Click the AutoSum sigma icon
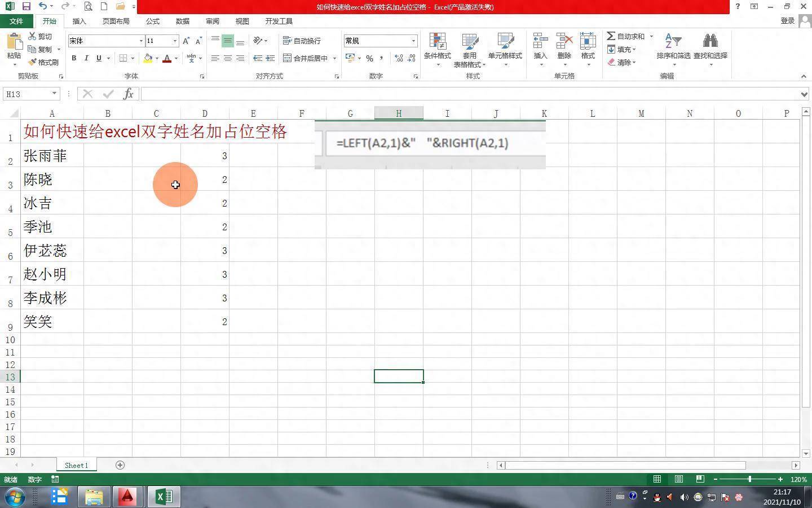 [x=611, y=36]
